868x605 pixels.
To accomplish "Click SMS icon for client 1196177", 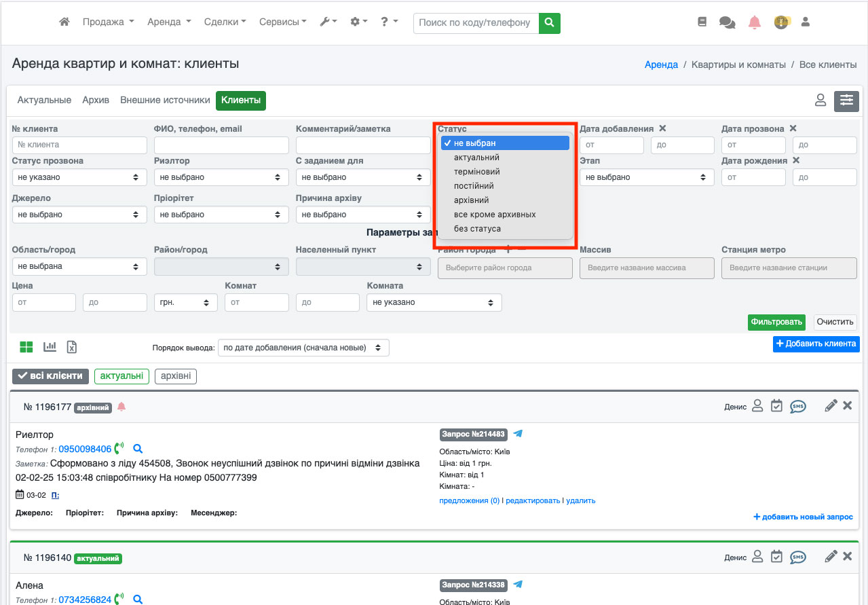I will 797,406.
